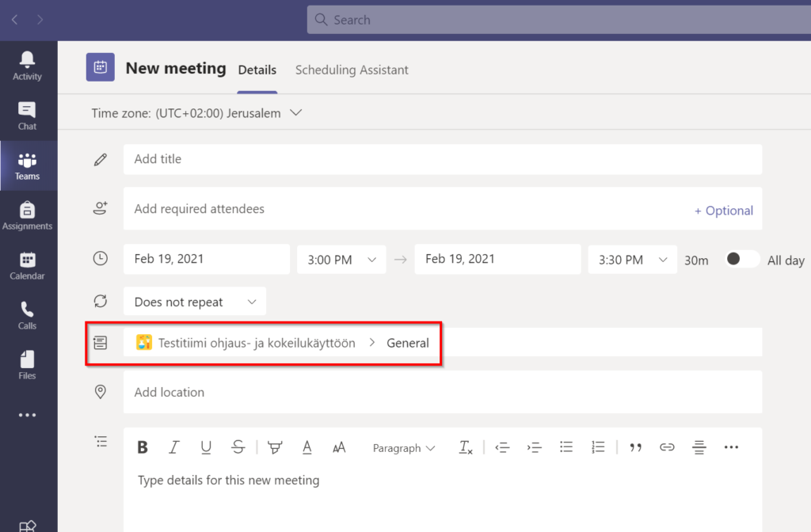Expand the Time zone dropdown
This screenshot has height=532, width=811.
296,112
